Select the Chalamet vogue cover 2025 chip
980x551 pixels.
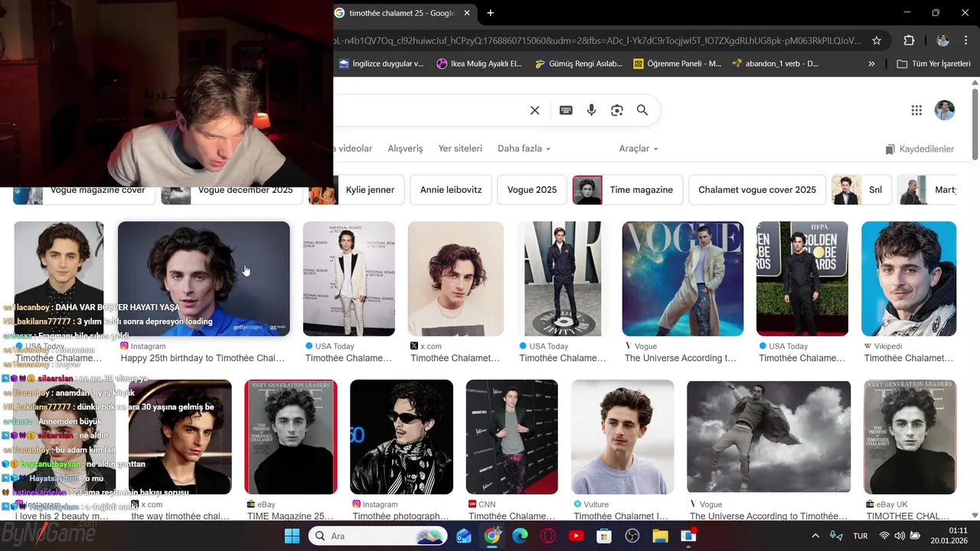tap(757, 190)
